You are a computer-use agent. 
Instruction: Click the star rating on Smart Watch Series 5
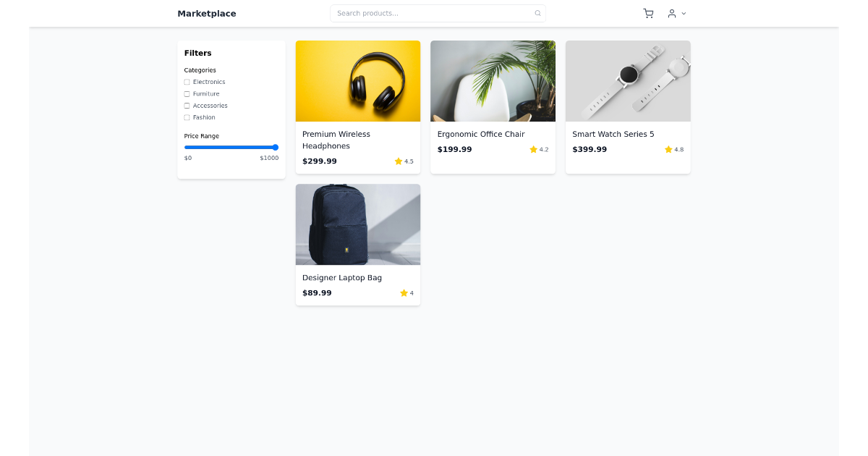tap(668, 149)
